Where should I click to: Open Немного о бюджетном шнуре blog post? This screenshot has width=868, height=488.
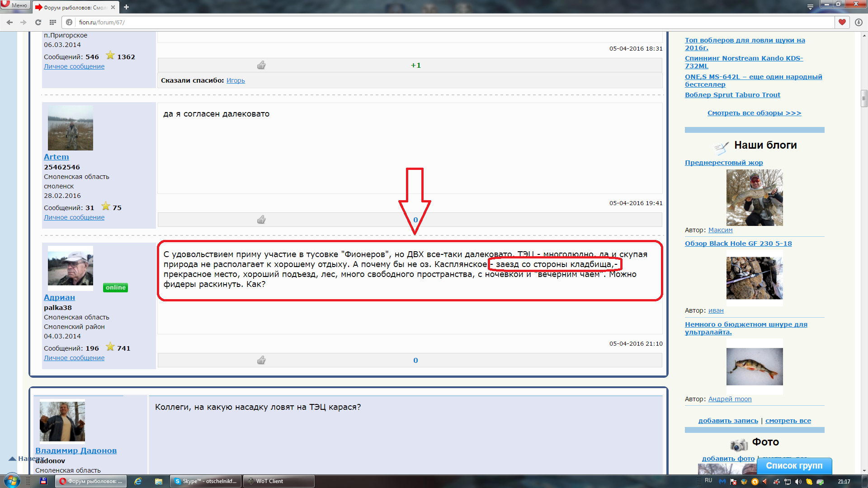(x=746, y=328)
